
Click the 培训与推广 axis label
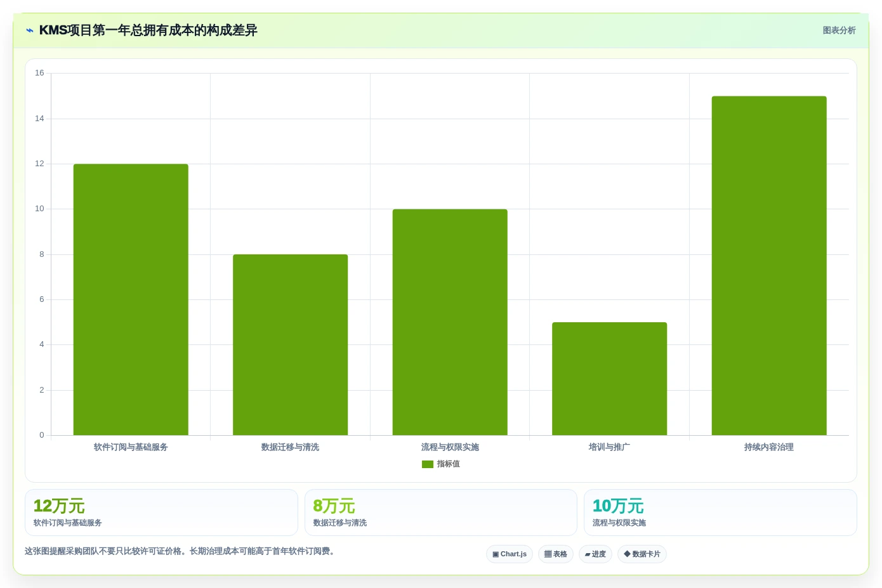pyautogui.click(x=610, y=447)
